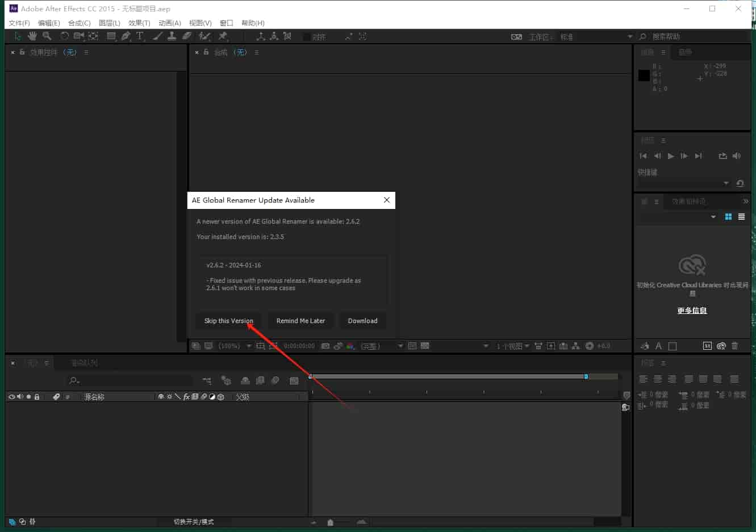Viewport: 756px width, 532px height.
Task: Select the Puppet Pin tool
Action: 223,36
